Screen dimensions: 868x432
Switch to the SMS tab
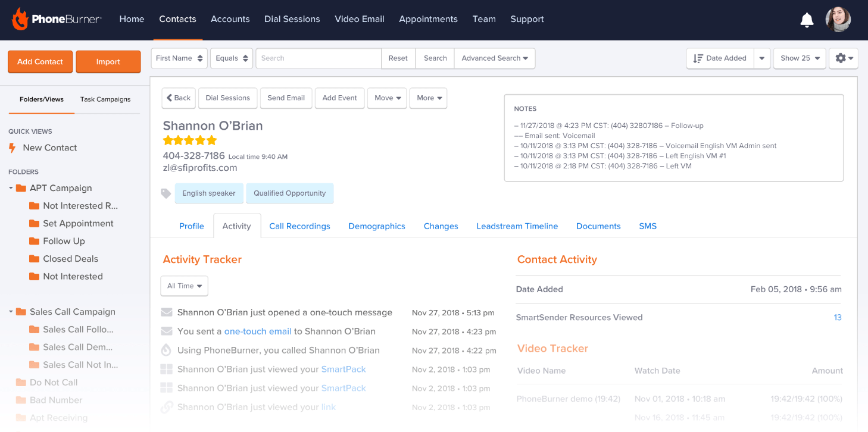[648, 226]
